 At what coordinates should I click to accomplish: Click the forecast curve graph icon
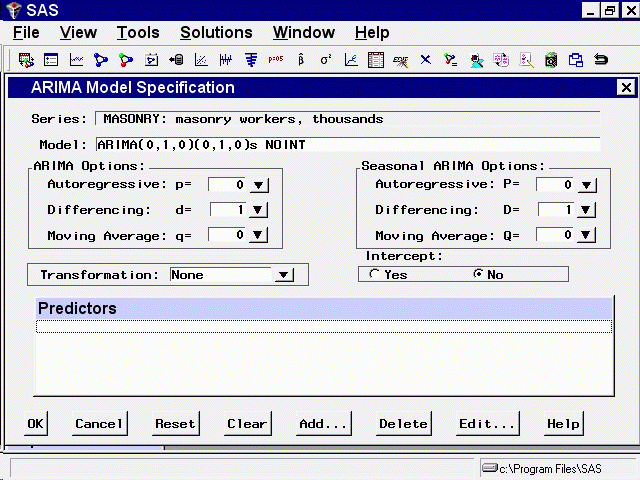click(351, 60)
